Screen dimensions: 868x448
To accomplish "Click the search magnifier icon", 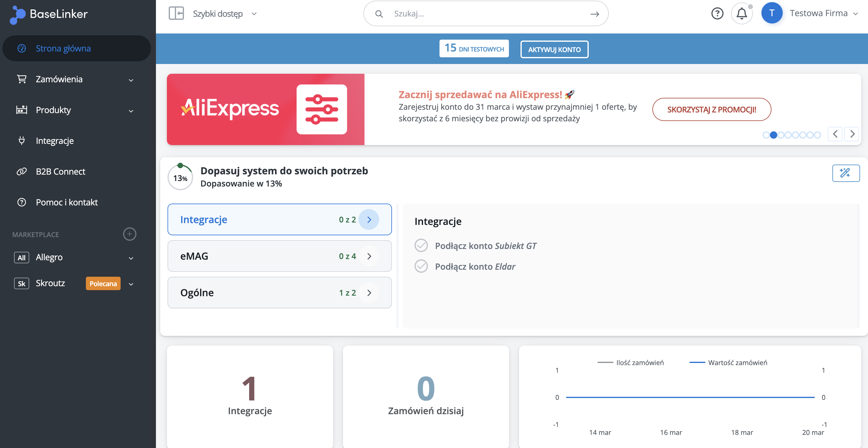I will click(379, 14).
